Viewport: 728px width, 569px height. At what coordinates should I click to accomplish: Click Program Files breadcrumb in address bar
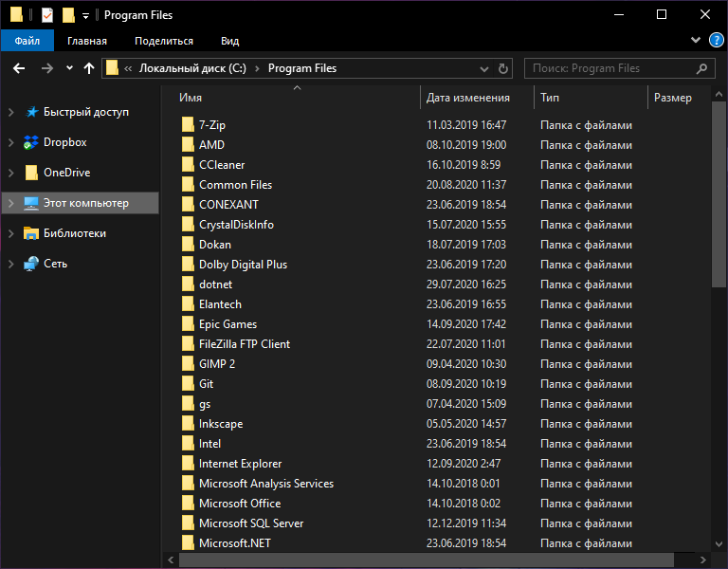point(302,68)
